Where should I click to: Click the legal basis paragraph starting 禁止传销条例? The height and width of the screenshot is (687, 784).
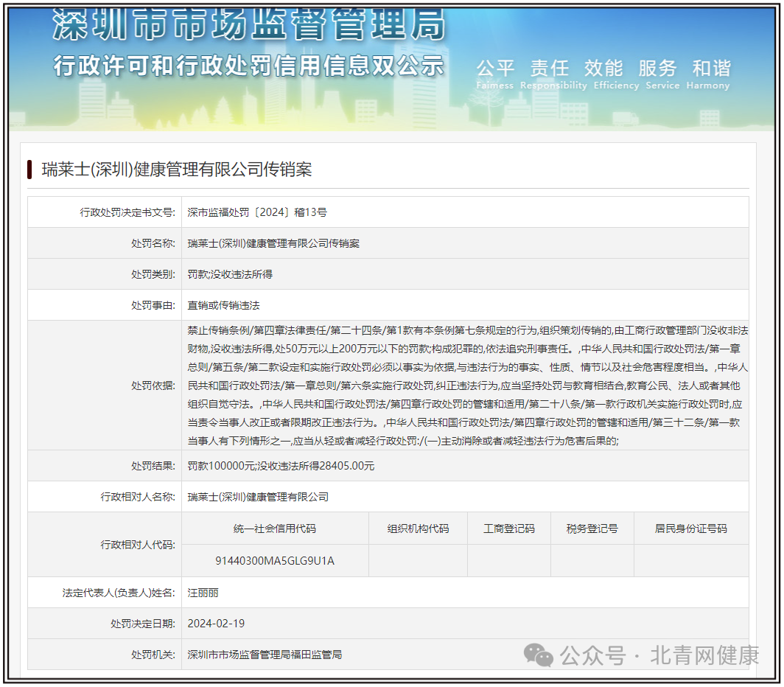[x=467, y=386]
